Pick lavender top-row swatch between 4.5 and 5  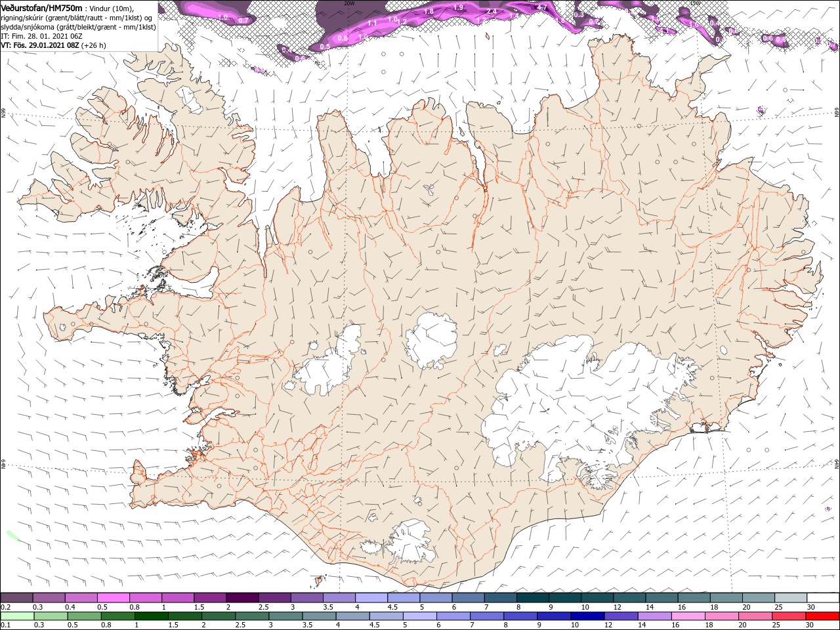pyautogui.click(x=404, y=597)
